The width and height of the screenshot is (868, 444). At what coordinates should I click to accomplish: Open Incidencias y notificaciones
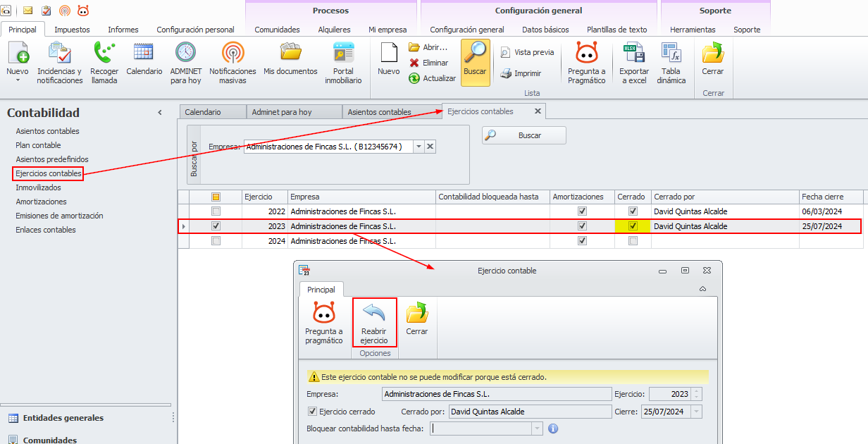[60, 63]
